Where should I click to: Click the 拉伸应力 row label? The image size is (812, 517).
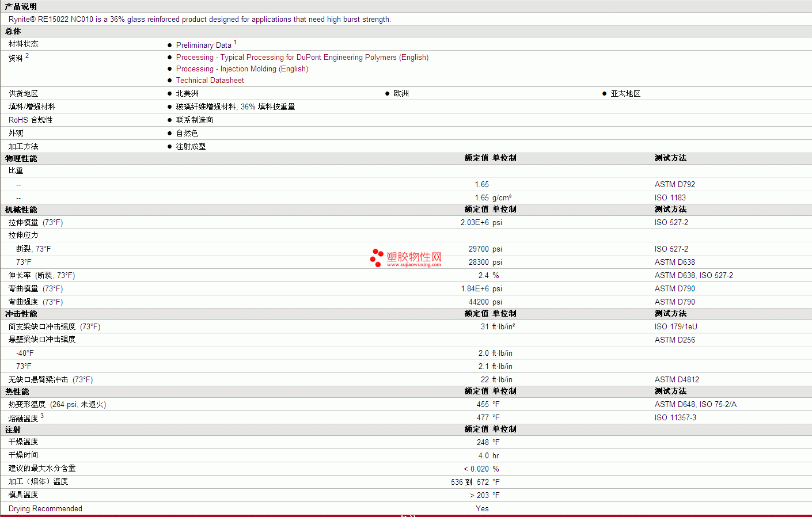pyautogui.click(x=24, y=235)
